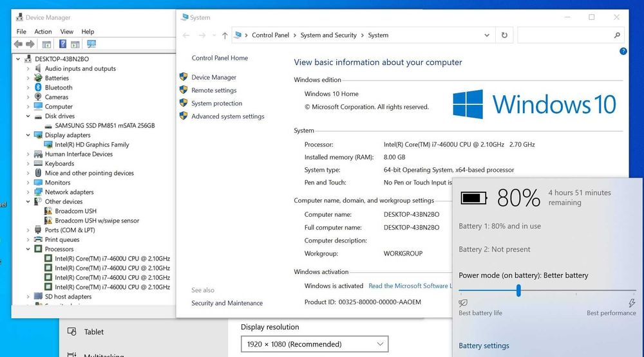Click the Network adapters icon

pyautogui.click(x=38, y=192)
